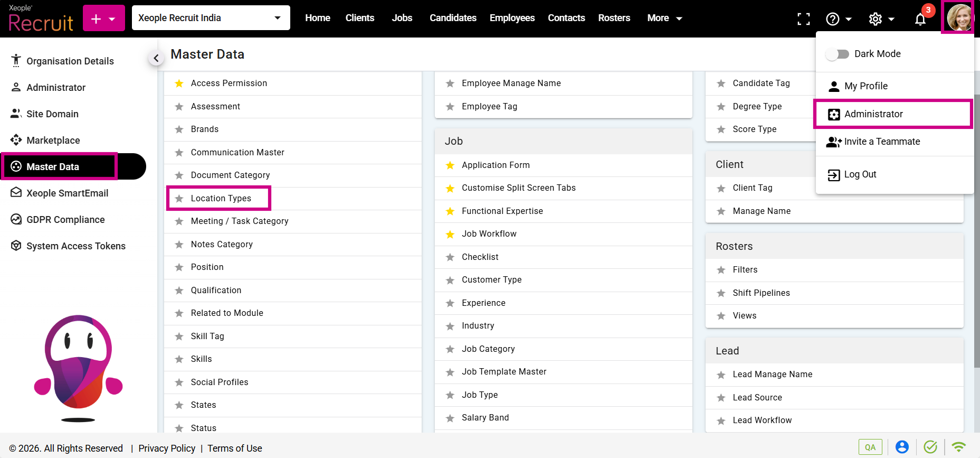Open user avatar profile menu
The width and height of the screenshot is (980, 458).
(958, 17)
